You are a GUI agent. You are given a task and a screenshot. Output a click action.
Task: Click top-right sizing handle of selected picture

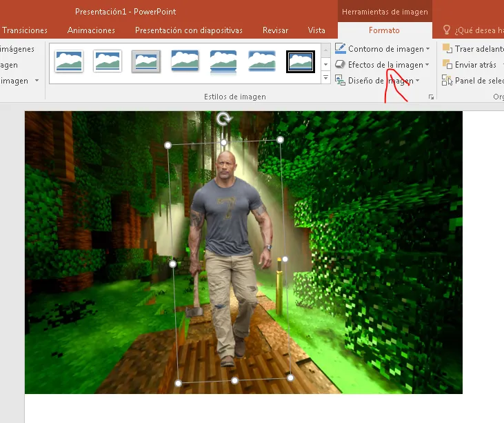281,139
